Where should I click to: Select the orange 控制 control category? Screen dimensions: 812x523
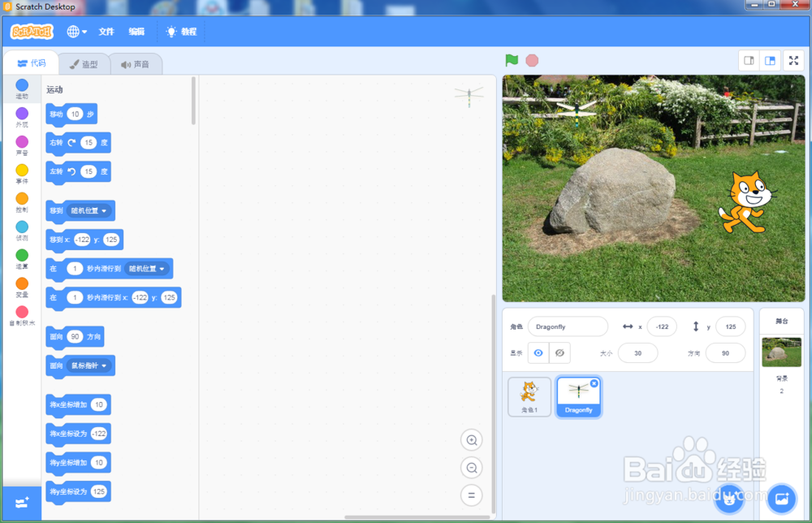22,202
